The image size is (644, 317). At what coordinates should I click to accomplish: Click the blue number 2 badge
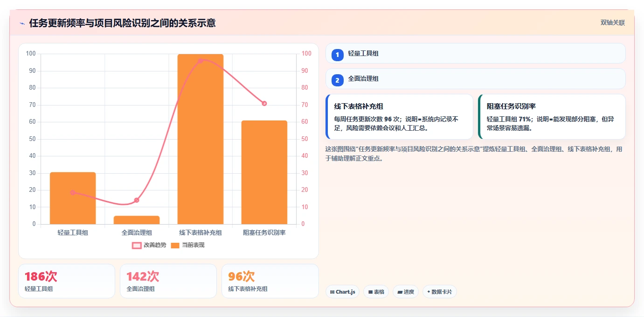(338, 80)
